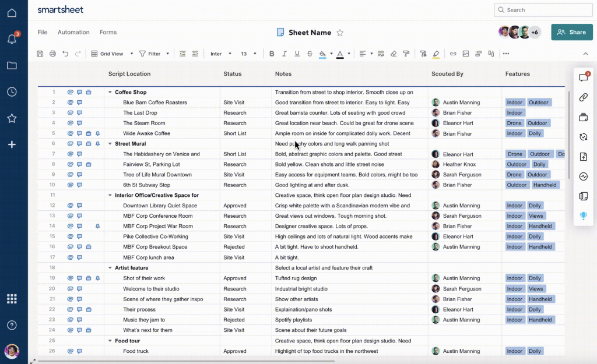The width and height of the screenshot is (597, 364).
Task: Collapse the Coffee Shop row group
Action: point(109,92)
